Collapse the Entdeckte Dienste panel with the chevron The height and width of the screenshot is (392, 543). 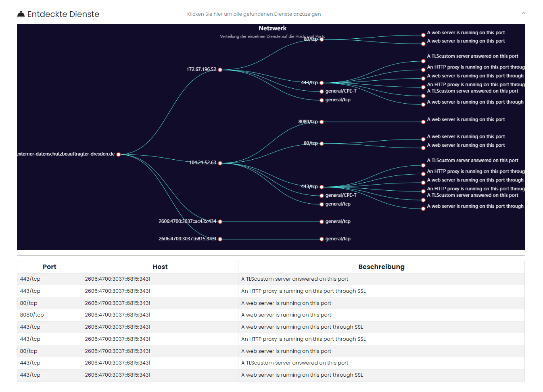tap(523, 13)
